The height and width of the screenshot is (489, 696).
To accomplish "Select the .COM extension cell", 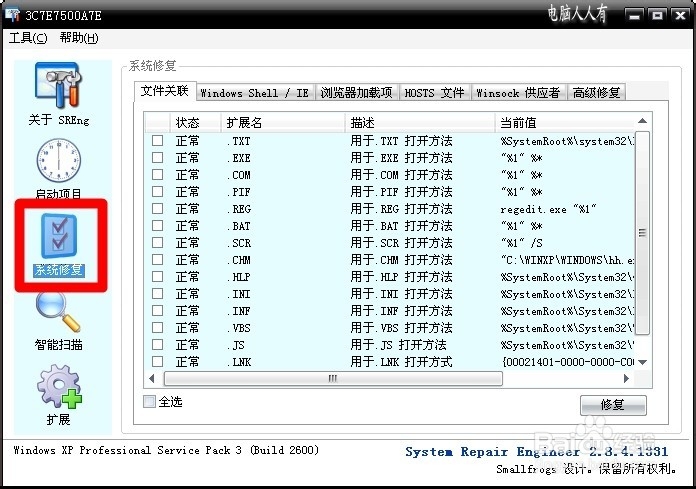I will click(238, 175).
